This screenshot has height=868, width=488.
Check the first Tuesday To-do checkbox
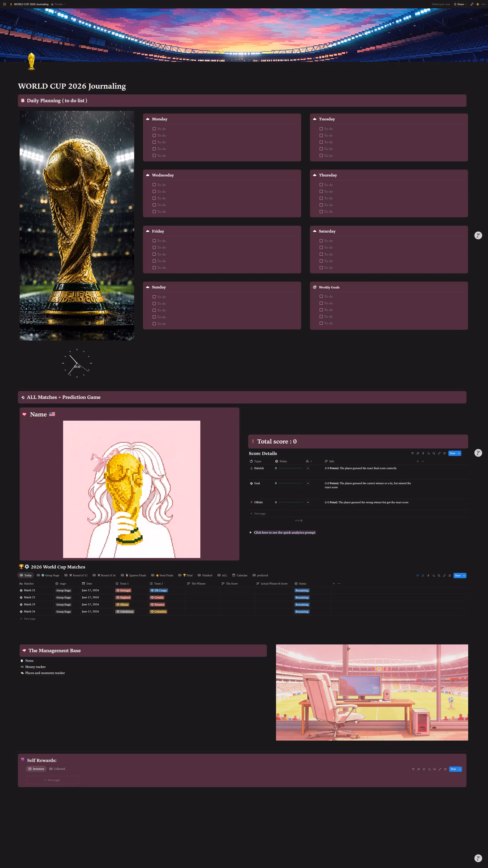click(321, 129)
